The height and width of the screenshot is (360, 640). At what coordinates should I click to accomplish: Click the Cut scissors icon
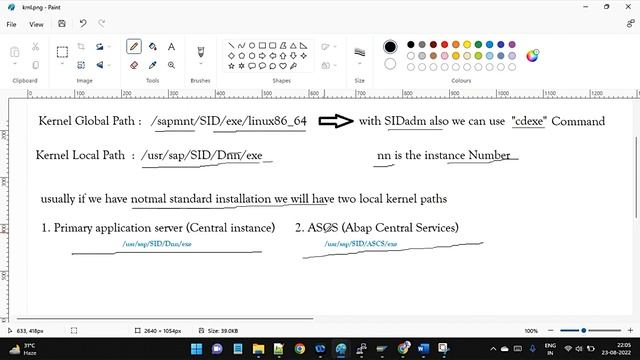click(x=36, y=47)
